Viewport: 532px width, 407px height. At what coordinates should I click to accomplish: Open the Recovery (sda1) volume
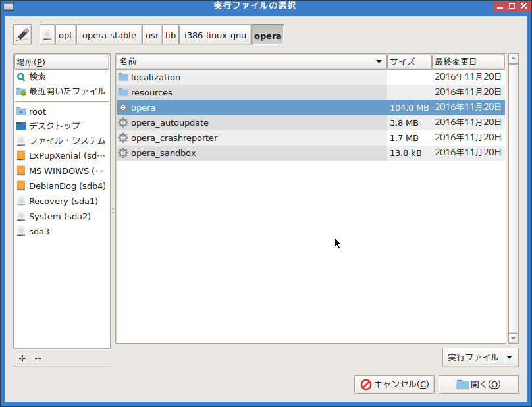(62, 201)
